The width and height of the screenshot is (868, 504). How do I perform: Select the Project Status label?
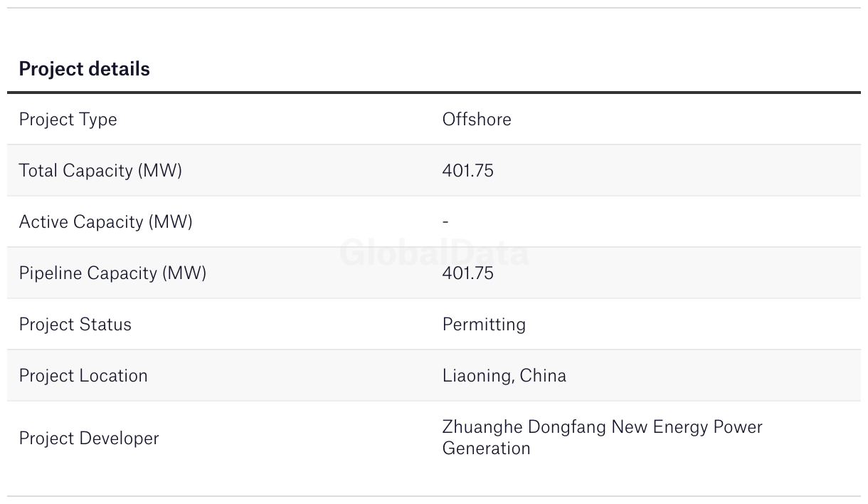(x=75, y=325)
